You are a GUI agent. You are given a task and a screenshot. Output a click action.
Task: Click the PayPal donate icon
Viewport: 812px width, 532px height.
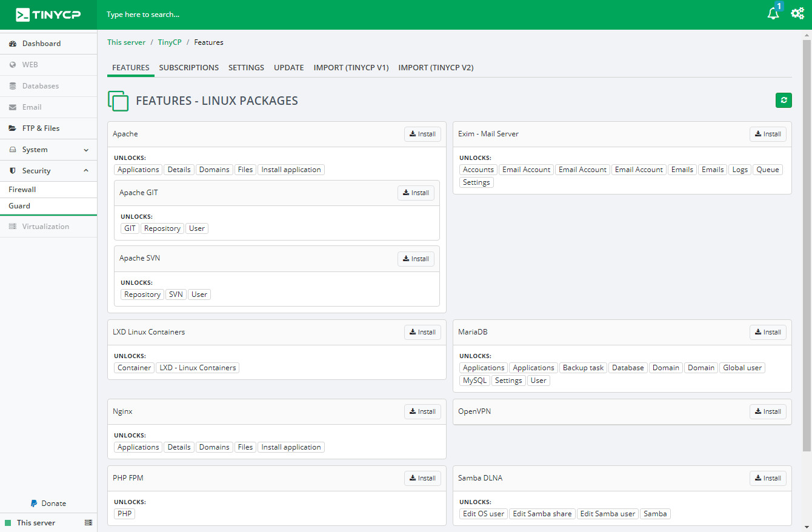(35, 504)
